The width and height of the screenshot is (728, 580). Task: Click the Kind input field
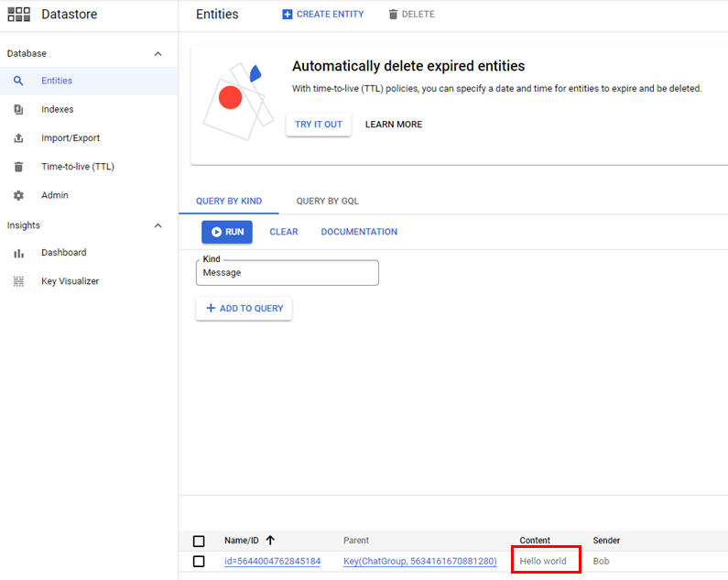point(287,273)
